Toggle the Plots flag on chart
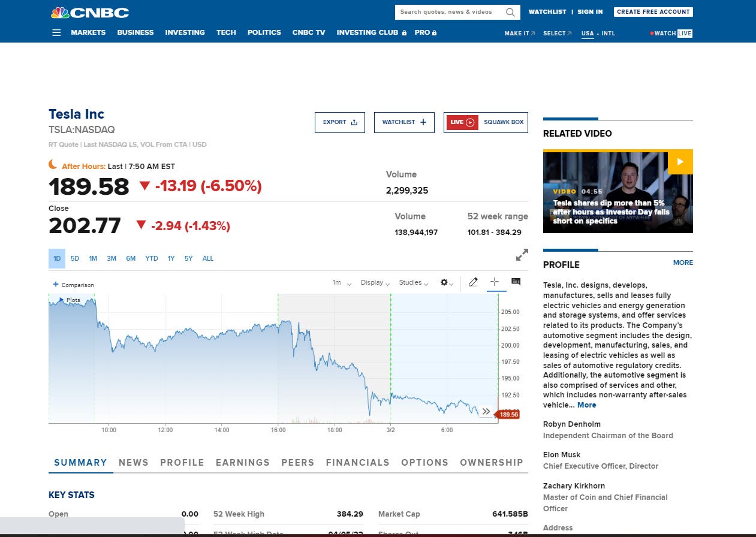 [70, 300]
